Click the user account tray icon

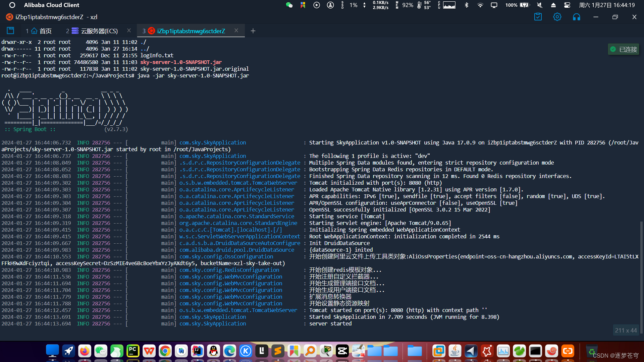click(330, 5)
